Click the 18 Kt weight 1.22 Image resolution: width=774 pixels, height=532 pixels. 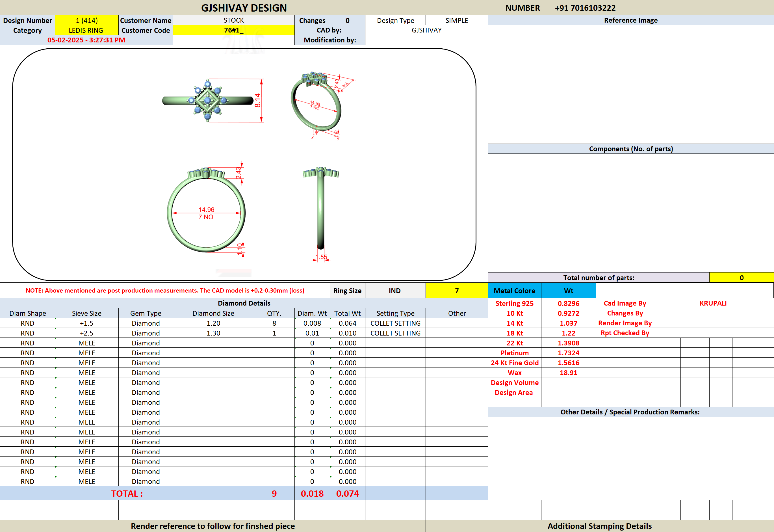569,333
